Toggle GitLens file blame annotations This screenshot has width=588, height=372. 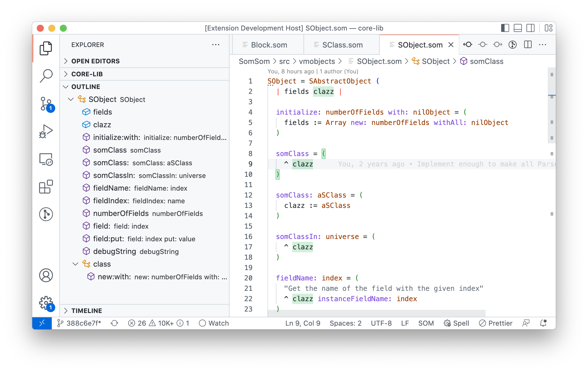[513, 45]
